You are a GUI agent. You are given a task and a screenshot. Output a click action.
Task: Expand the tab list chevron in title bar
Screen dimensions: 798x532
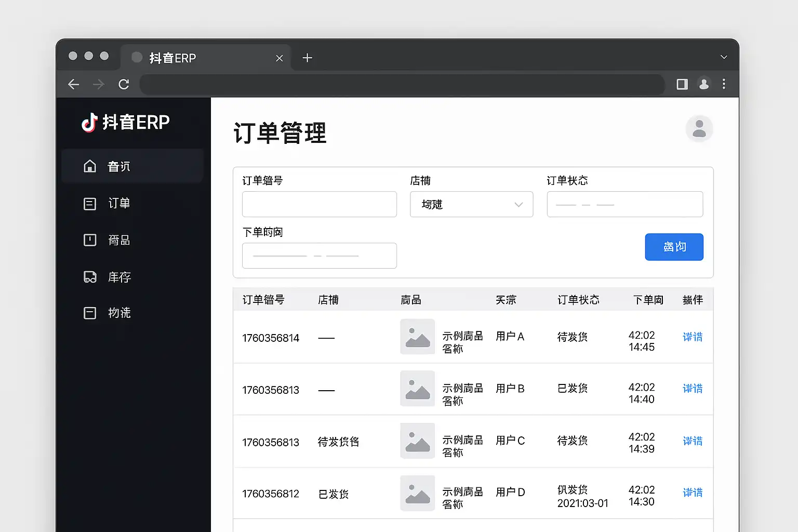[724, 57]
